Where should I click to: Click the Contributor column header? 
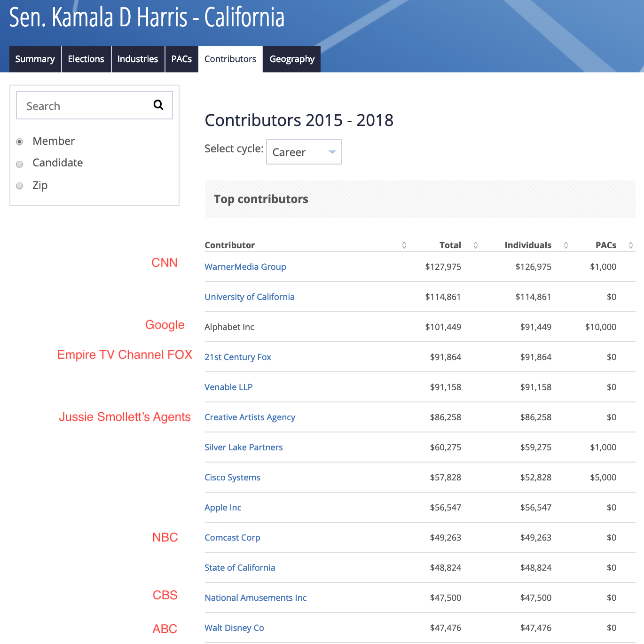pos(230,245)
